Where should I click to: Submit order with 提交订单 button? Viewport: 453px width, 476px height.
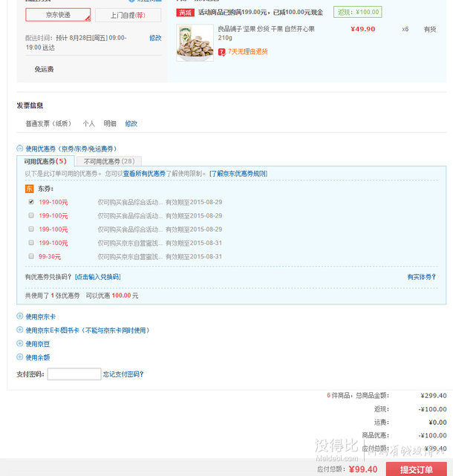[417, 469]
